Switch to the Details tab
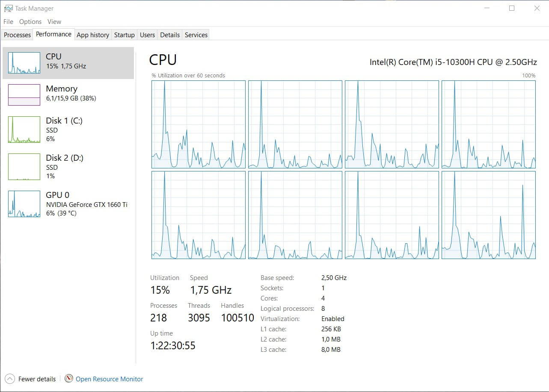Screen dimensions: 549x392 click(x=170, y=35)
